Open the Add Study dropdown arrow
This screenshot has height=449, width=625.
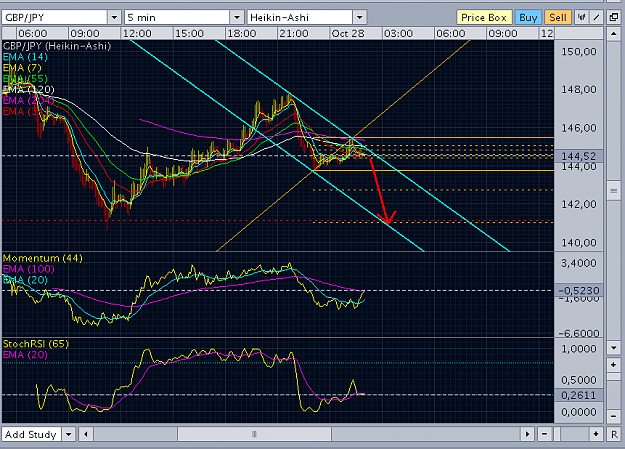69,434
